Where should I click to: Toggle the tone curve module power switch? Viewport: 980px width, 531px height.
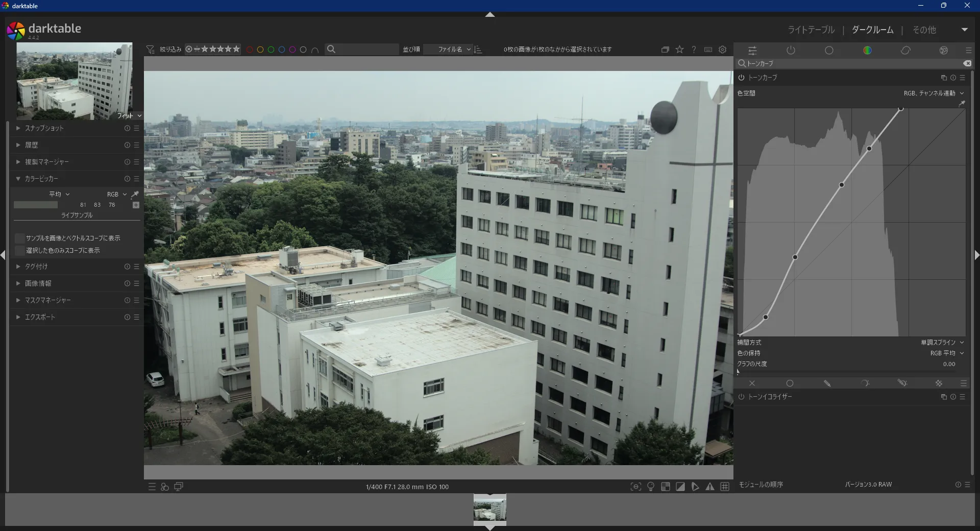pos(741,78)
